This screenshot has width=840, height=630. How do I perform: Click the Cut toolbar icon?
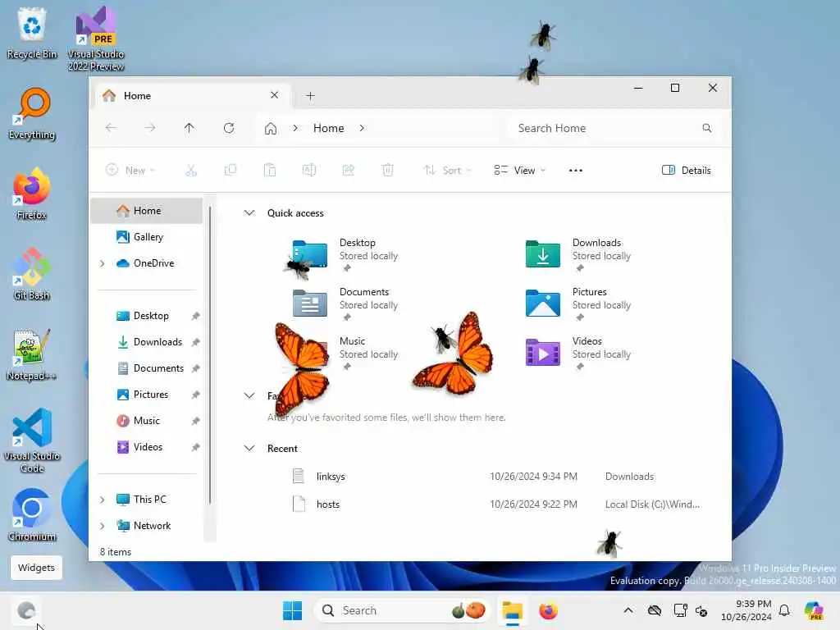pos(191,171)
